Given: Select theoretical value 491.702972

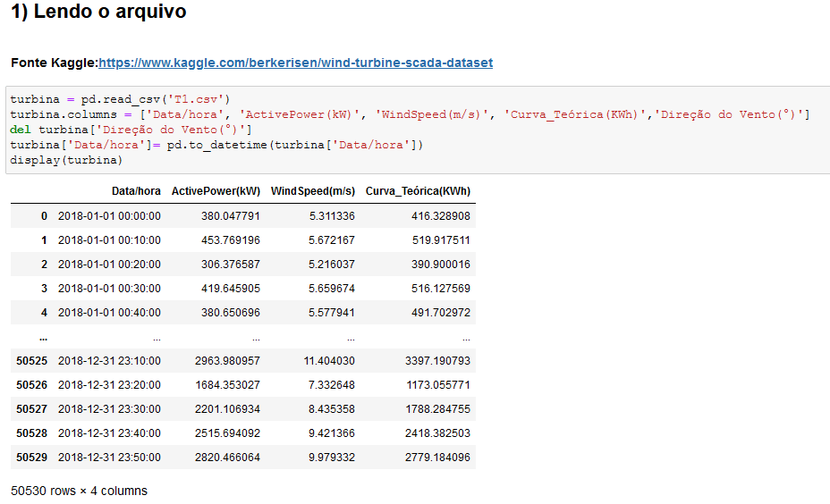Looking at the screenshot, I should click(440, 313).
